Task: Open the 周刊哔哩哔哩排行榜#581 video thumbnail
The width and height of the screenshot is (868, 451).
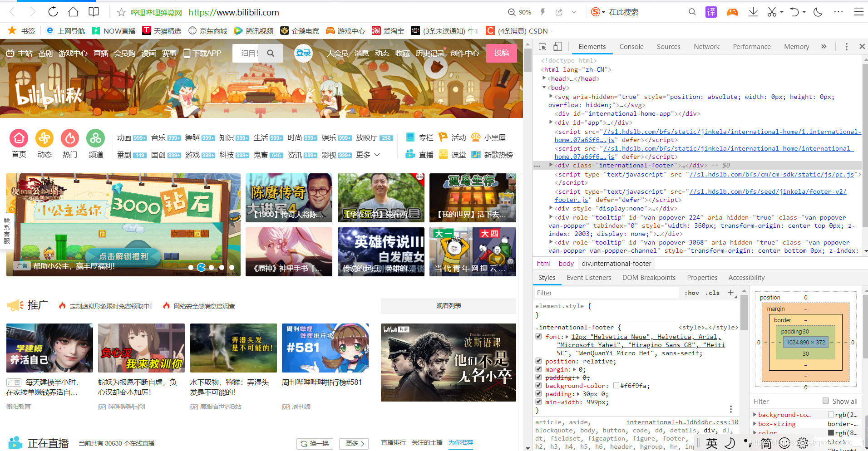Action: pos(325,348)
